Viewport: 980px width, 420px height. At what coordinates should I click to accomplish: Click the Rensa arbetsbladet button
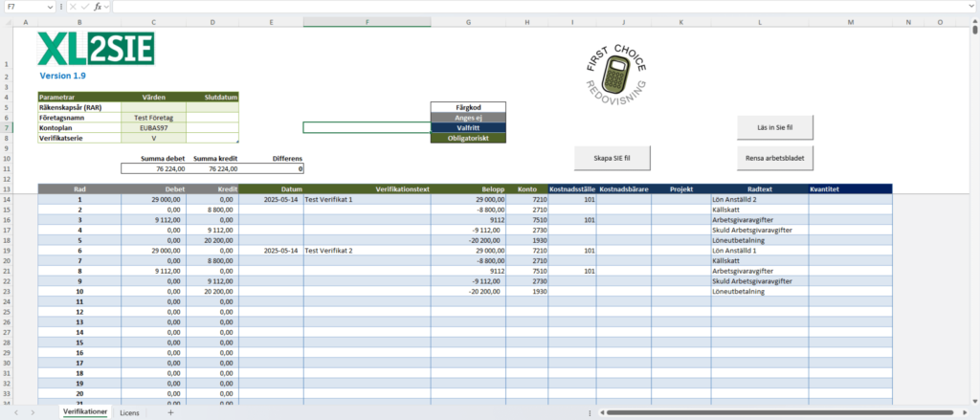click(773, 158)
